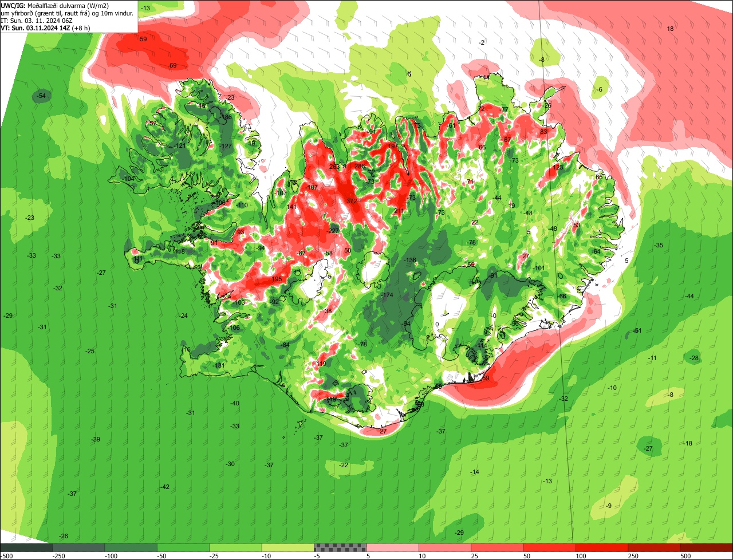The height and width of the screenshot is (560, 733).
Task: Click the map value '-104'
Action: (128, 179)
